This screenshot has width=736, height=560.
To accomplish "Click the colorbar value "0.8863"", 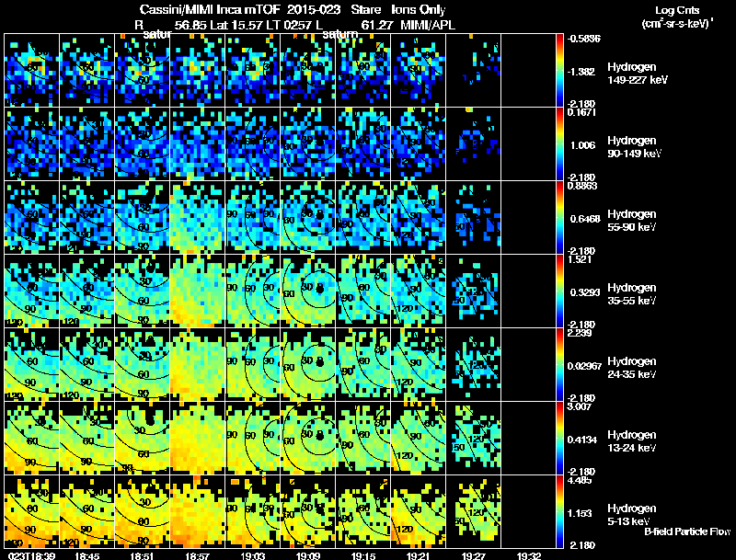I will pos(582,186).
